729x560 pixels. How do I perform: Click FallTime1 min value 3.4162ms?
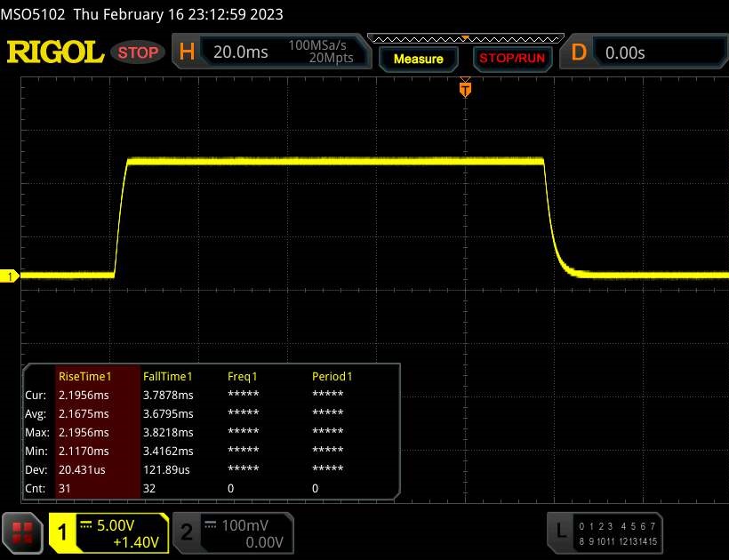(x=168, y=451)
